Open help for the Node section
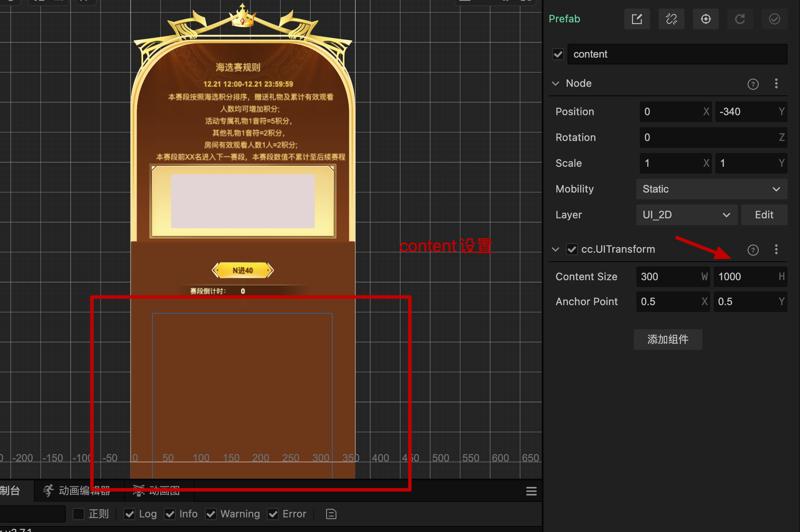The width and height of the screenshot is (800, 532). click(x=753, y=84)
